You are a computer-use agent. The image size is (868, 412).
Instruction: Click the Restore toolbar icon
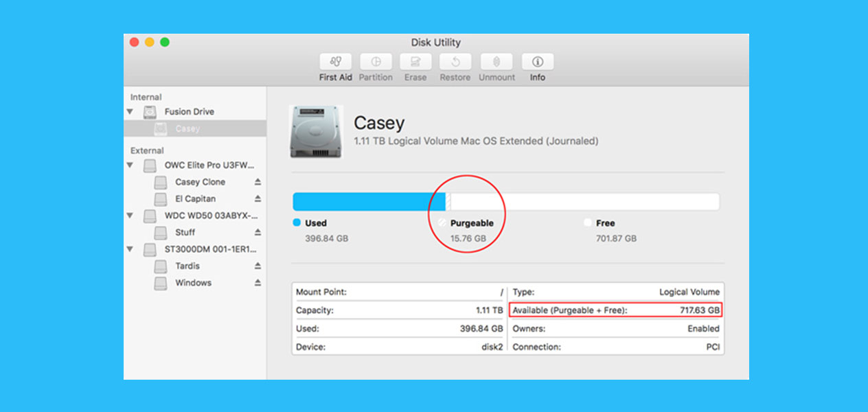455,62
